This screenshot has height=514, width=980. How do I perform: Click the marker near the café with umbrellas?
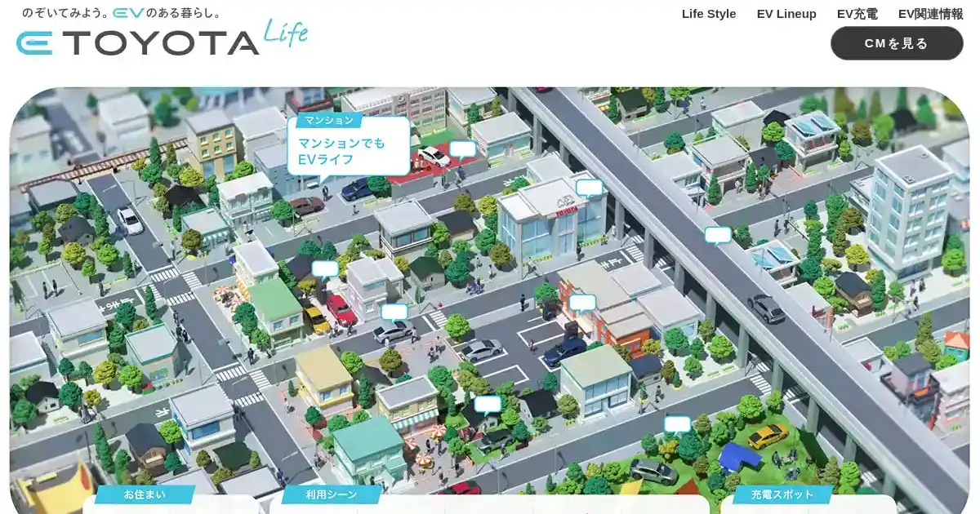tap(488, 403)
